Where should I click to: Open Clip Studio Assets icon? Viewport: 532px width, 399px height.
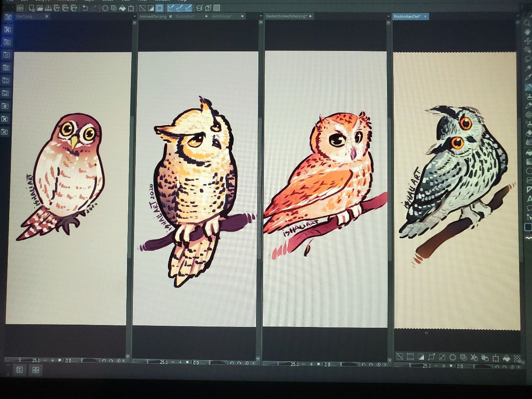click(x=199, y=8)
